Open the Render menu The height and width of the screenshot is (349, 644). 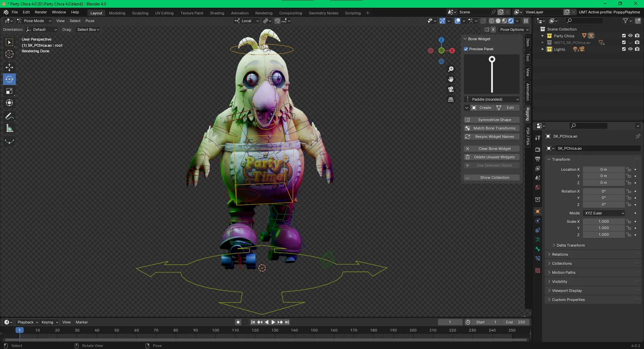41,12
